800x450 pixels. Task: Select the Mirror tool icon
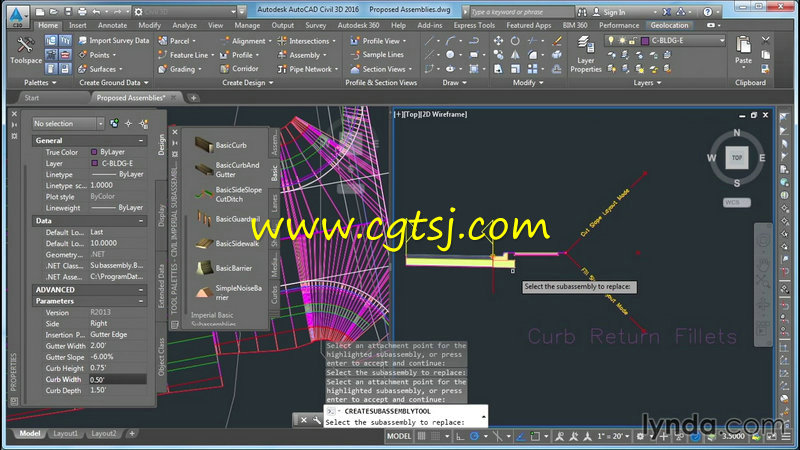(515, 55)
